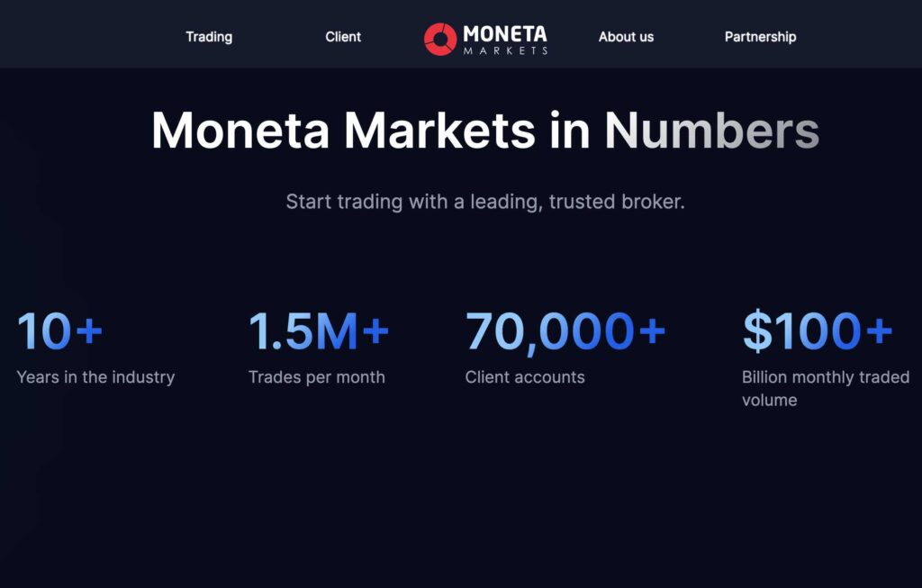Expand the Partnership dropdown options

coord(760,37)
